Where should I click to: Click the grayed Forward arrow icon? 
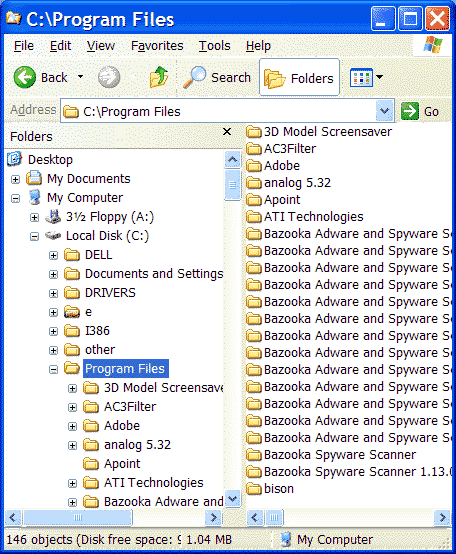[x=109, y=77]
